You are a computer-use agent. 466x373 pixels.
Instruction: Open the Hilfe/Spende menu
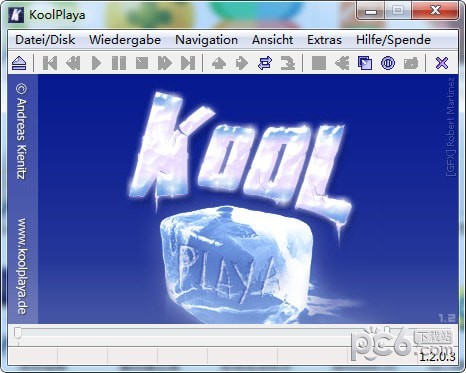point(393,40)
